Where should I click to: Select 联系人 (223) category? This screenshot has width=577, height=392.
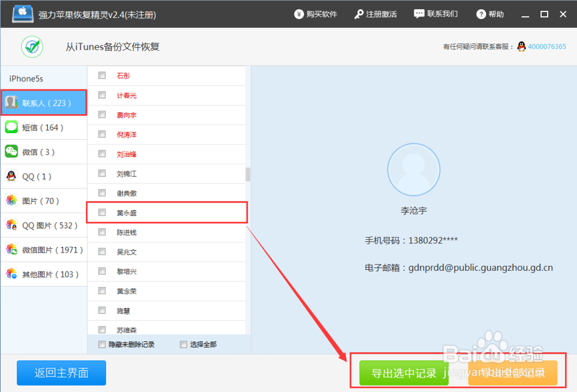point(44,103)
